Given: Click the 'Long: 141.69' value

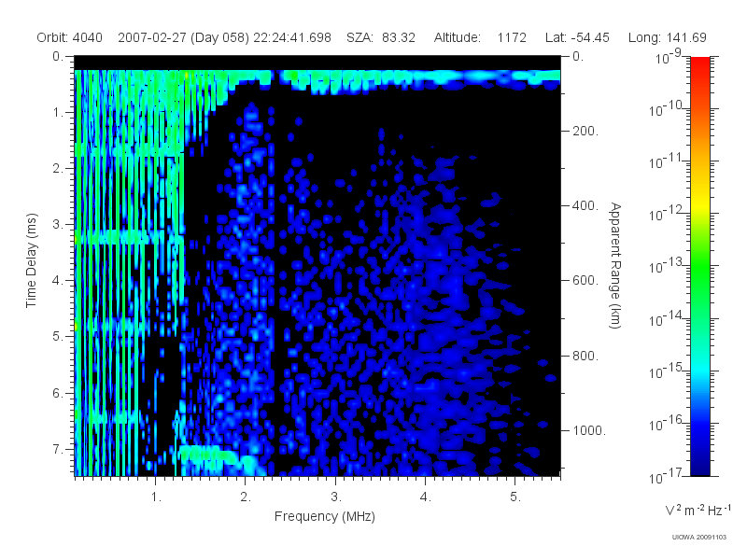Looking at the screenshot, I should point(667,37).
